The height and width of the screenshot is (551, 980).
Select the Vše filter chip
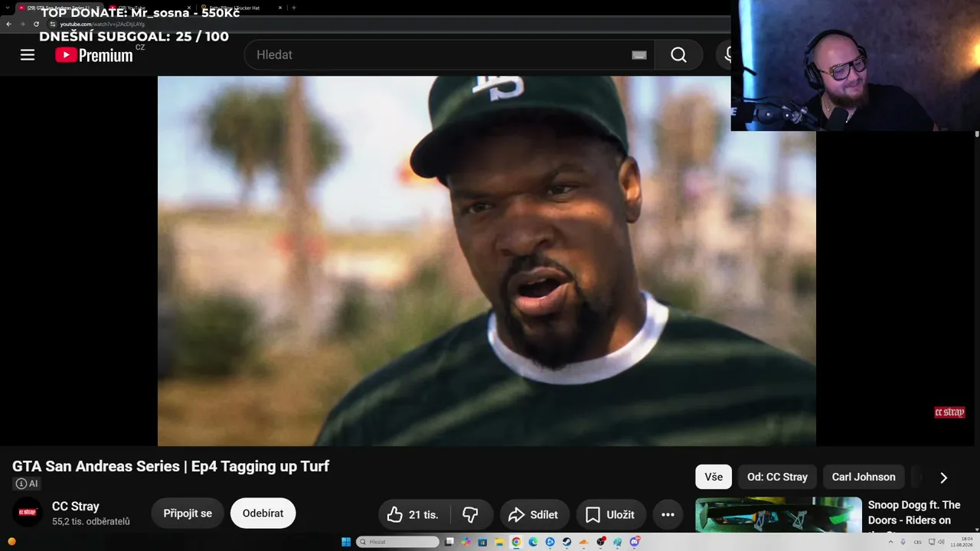click(714, 477)
